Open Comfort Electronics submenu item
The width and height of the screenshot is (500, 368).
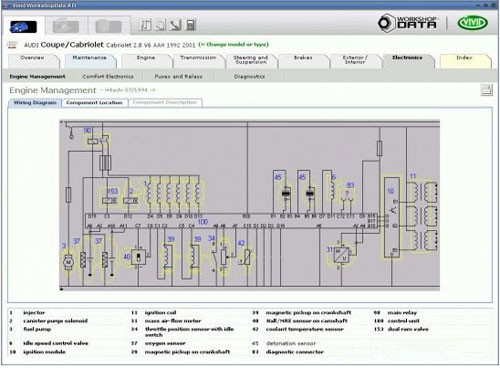click(x=108, y=77)
